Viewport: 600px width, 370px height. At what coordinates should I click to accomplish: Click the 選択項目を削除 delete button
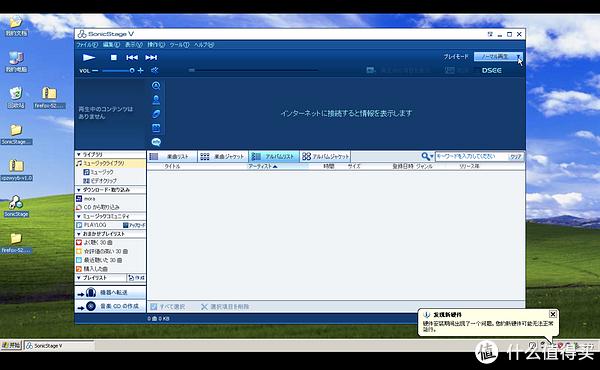coord(225,307)
